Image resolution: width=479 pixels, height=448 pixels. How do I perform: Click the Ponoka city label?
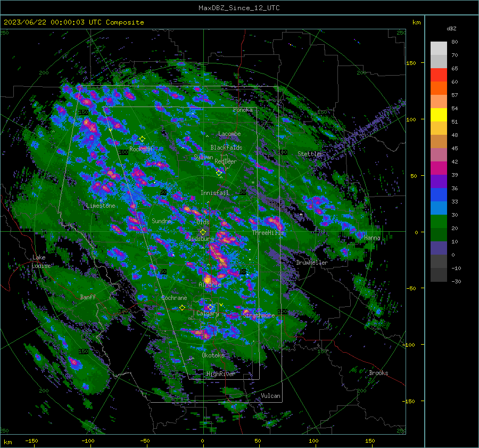pos(243,110)
